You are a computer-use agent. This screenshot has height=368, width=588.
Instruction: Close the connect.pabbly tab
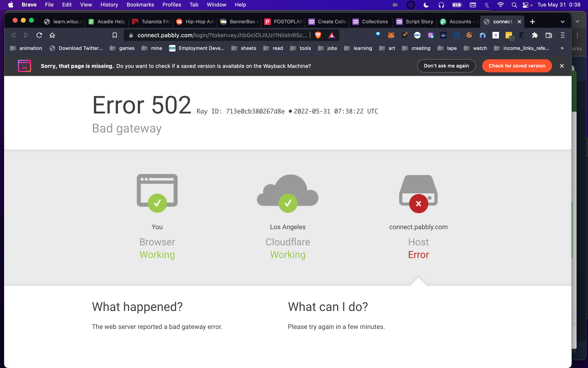coord(519,22)
